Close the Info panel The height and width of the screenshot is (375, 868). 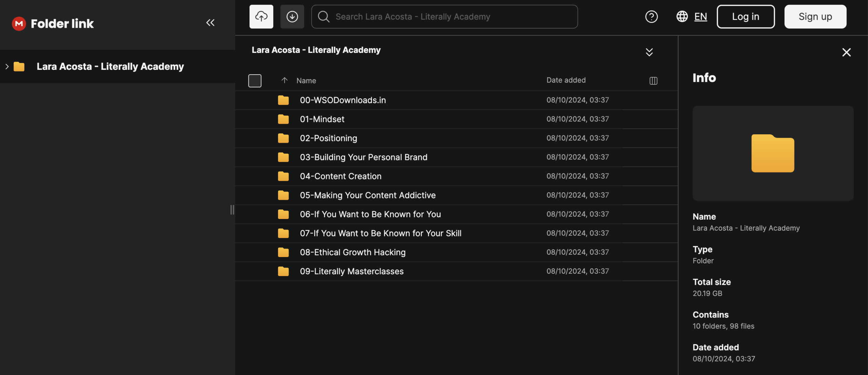tap(846, 52)
